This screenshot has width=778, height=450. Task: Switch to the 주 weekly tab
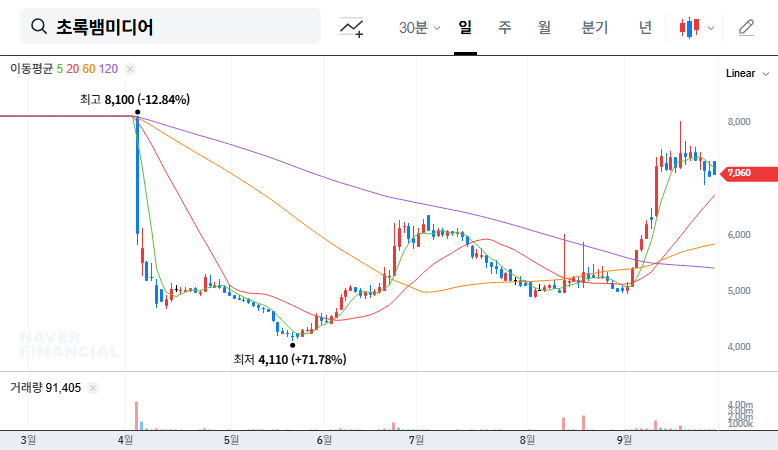tap(505, 27)
